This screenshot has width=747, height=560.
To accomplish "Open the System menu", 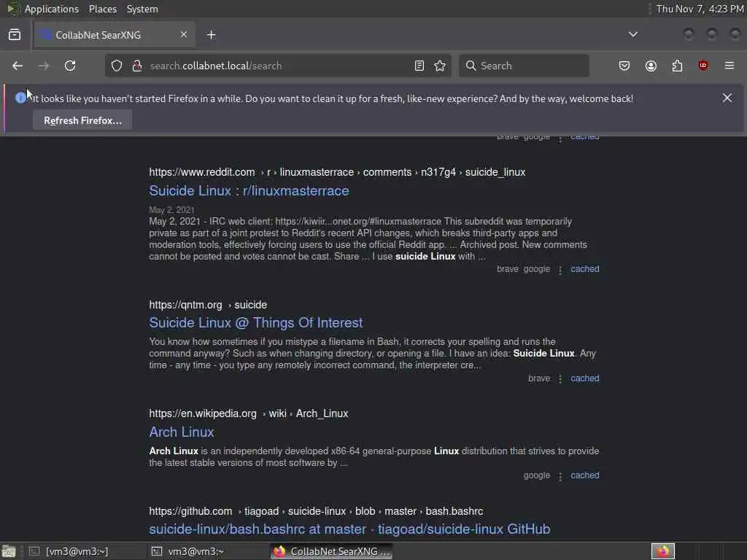I will (142, 9).
